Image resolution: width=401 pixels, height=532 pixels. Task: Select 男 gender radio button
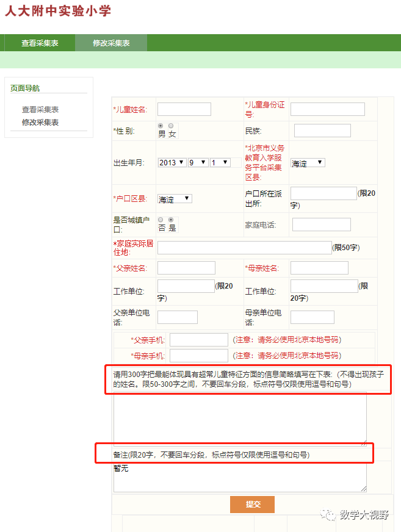161,126
